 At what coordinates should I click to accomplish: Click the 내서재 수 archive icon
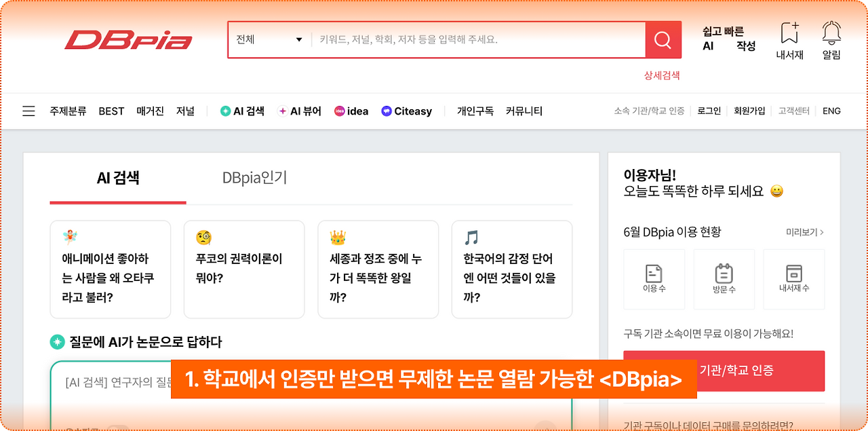(x=793, y=274)
